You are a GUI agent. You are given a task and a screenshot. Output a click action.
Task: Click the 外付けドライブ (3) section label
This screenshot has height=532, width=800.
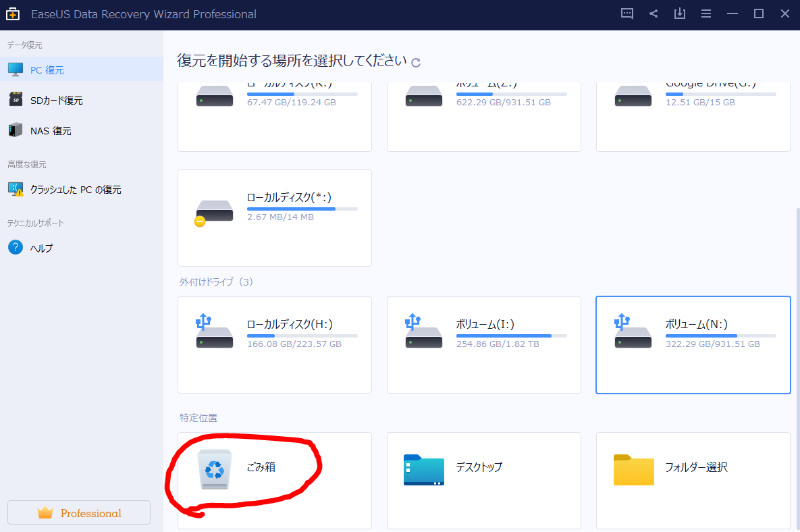click(x=216, y=282)
